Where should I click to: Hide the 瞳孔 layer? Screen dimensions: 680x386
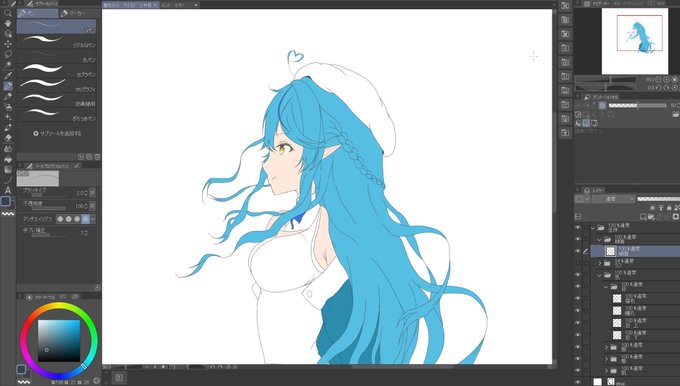pyautogui.click(x=578, y=311)
